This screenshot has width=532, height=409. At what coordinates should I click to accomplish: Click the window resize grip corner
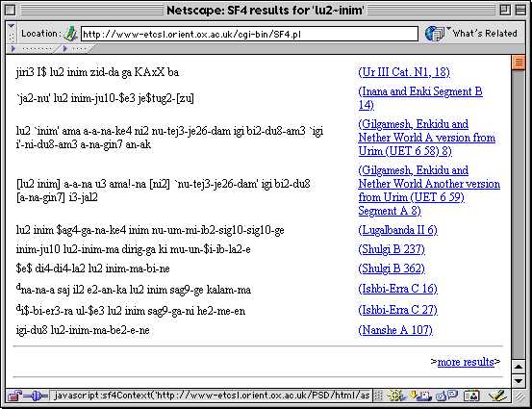tap(519, 396)
